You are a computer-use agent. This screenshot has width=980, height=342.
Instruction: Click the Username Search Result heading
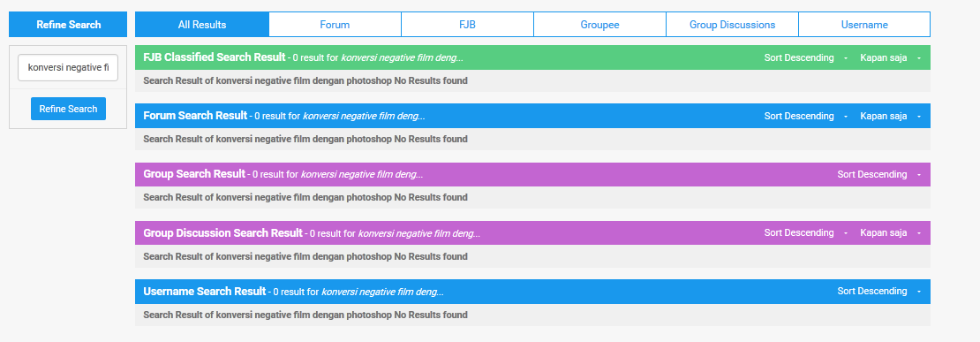(204, 292)
